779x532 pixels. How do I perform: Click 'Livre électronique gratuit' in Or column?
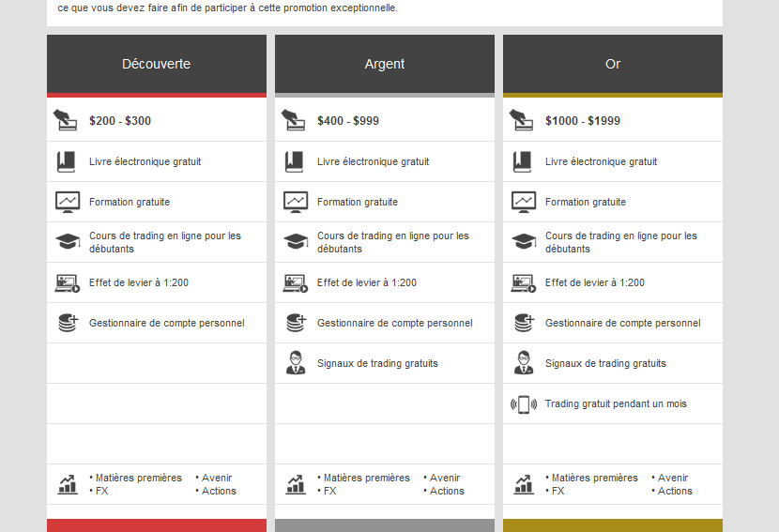(x=601, y=161)
